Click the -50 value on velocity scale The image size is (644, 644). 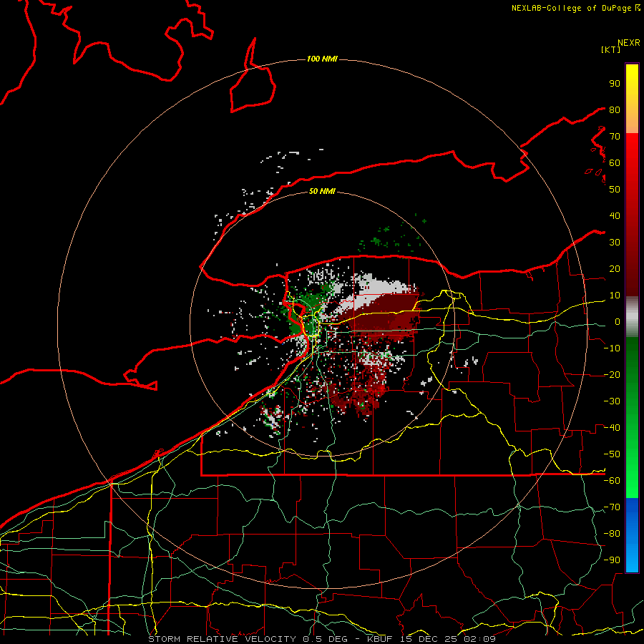click(x=612, y=454)
